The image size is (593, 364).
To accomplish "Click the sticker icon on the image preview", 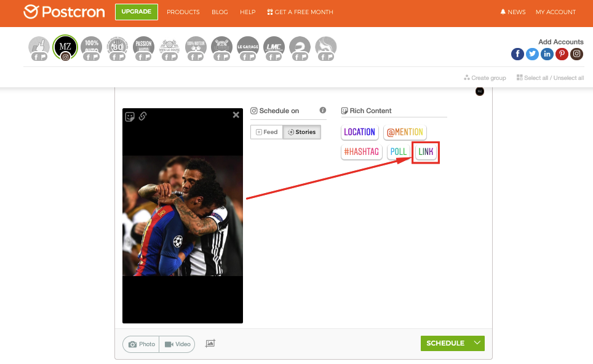I will click(x=130, y=116).
